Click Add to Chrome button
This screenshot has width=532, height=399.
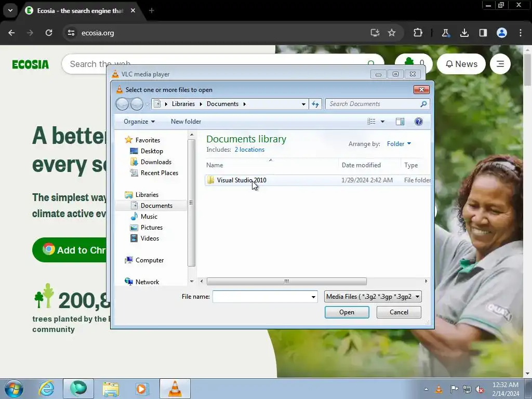(x=70, y=250)
